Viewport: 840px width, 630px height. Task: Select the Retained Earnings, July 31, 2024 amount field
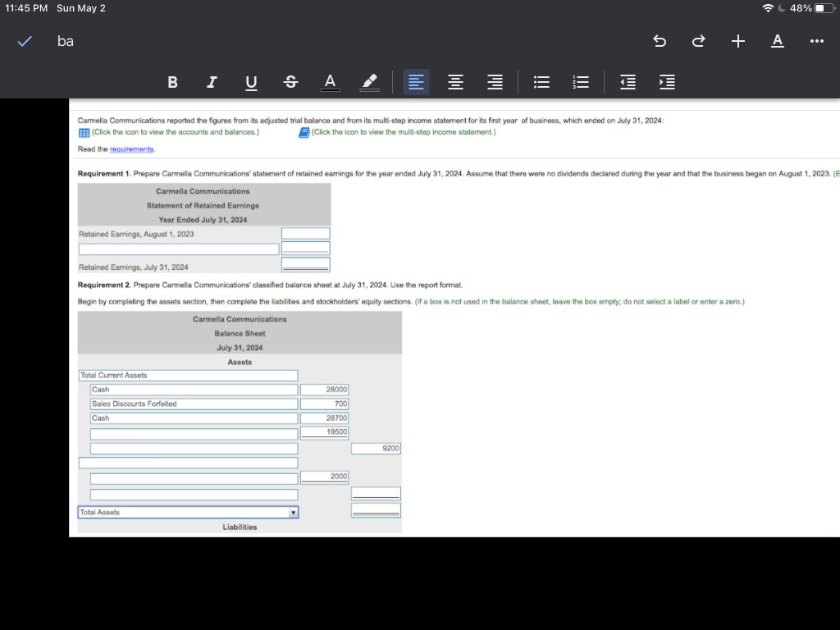(305, 265)
